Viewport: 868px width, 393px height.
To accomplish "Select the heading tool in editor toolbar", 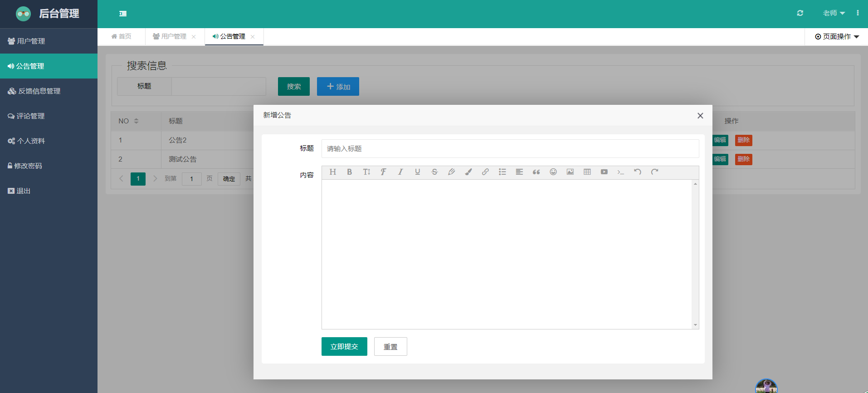I will point(333,172).
